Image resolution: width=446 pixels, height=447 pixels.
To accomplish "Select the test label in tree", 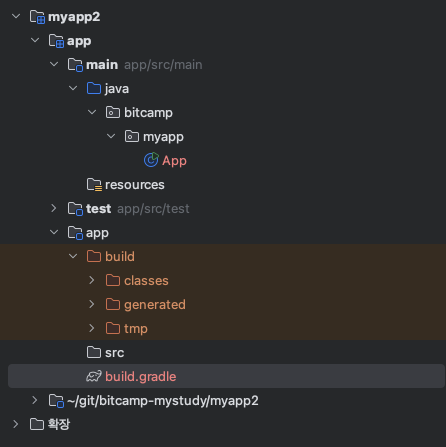I will pyautogui.click(x=98, y=209).
